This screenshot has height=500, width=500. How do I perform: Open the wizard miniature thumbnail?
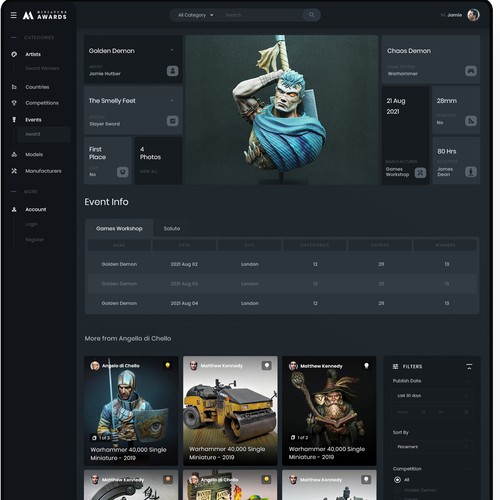(329, 411)
